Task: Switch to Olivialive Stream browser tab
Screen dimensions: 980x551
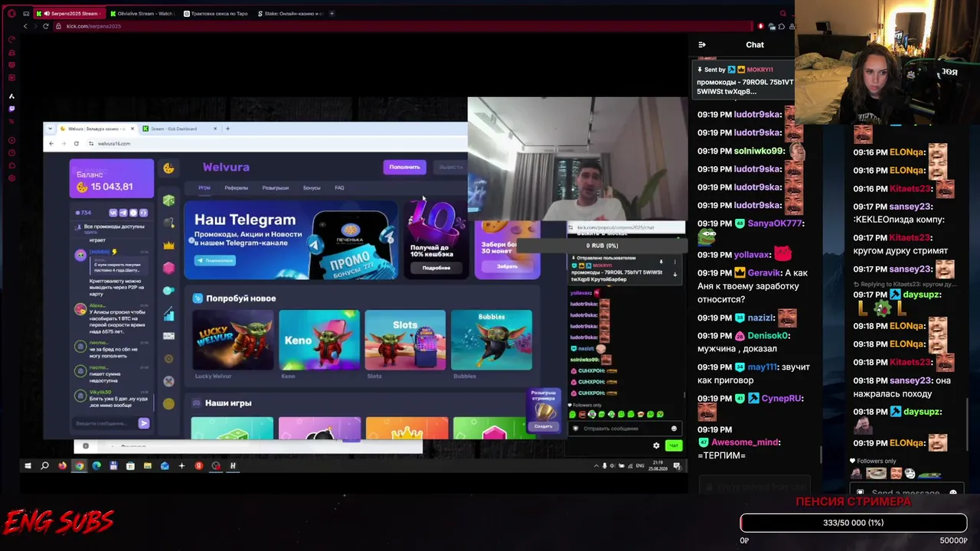Action: click(x=142, y=13)
